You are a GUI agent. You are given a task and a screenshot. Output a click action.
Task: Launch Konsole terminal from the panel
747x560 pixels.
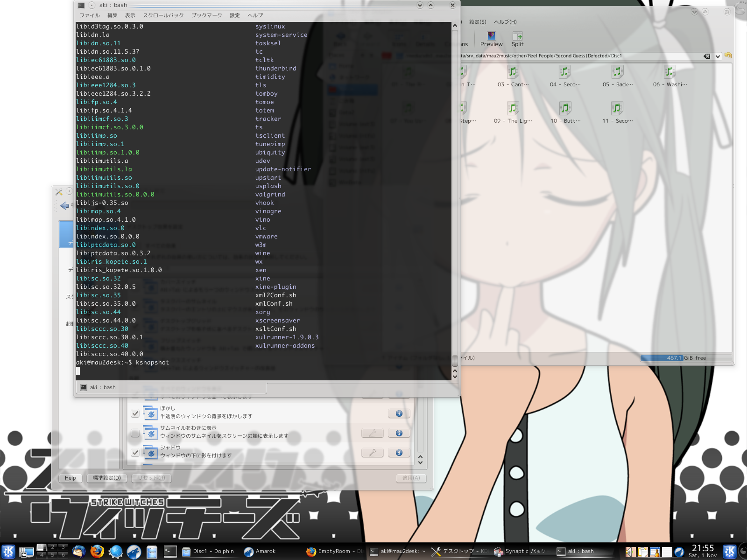point(170,552)
